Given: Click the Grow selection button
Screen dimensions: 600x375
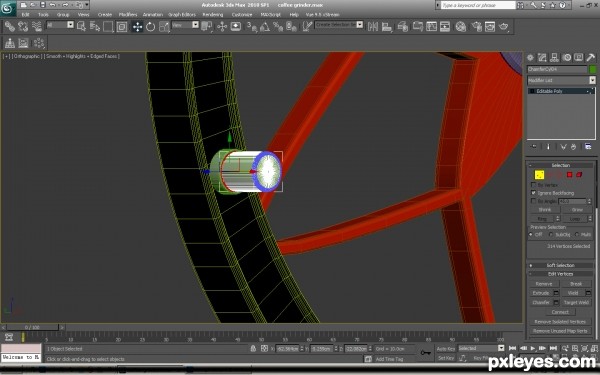Looking at the screenshot, I should click(577, 210).
